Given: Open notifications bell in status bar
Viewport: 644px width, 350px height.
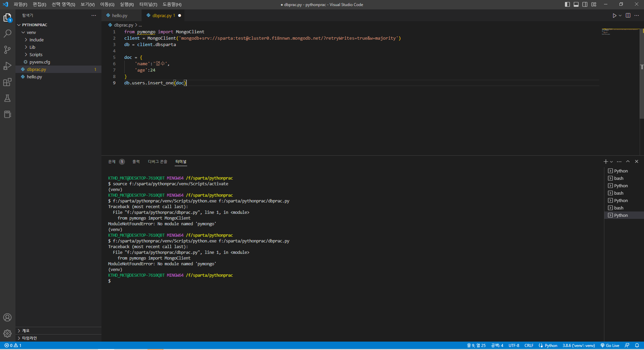Looking at the screenshot, I should pos(637,346).
